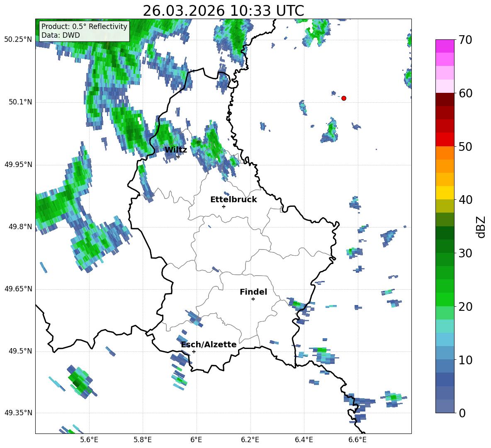
Task: Click the Findel station cross marker
Action: (x=253, y=299)
